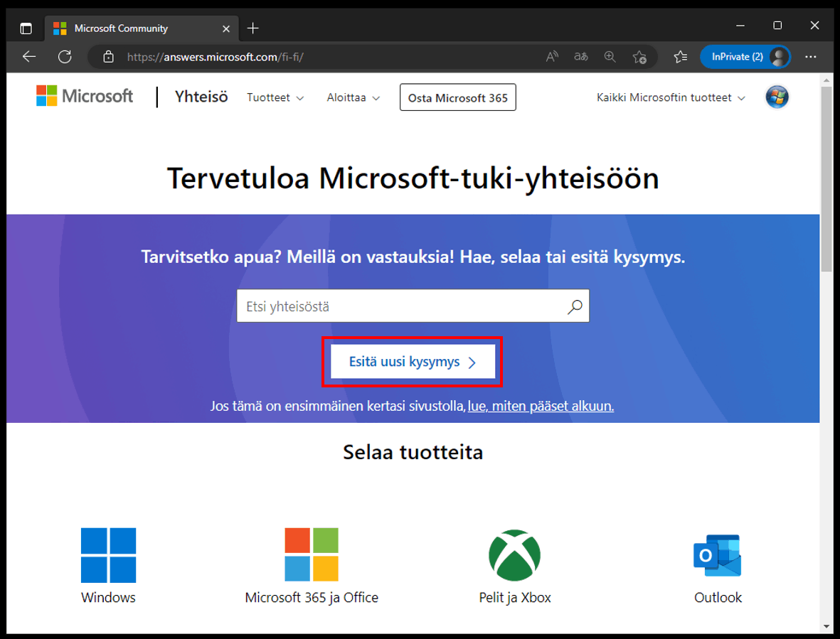The height and width of the screenshot is (639, 840).
Task: Click the Windows text label
Action: coord(108,597)
